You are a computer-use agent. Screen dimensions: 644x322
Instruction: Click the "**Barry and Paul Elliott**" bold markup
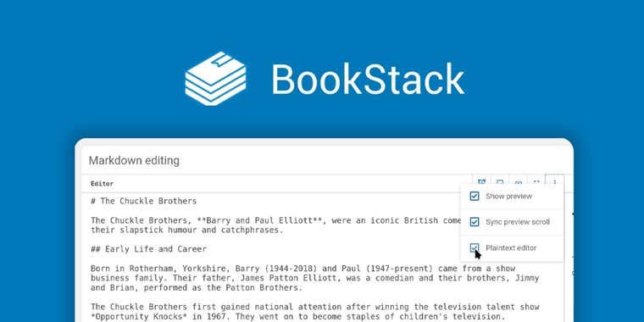pyautogui.click(x=260, y=220)
